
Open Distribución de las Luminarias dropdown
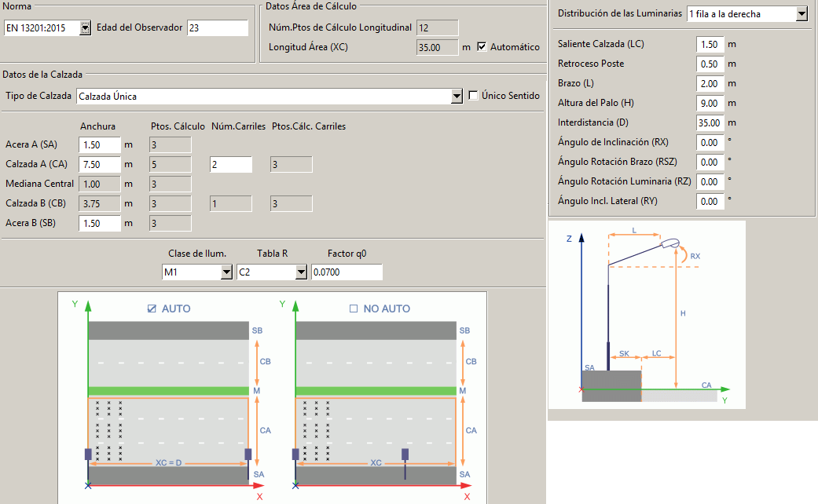click(801, 13)
